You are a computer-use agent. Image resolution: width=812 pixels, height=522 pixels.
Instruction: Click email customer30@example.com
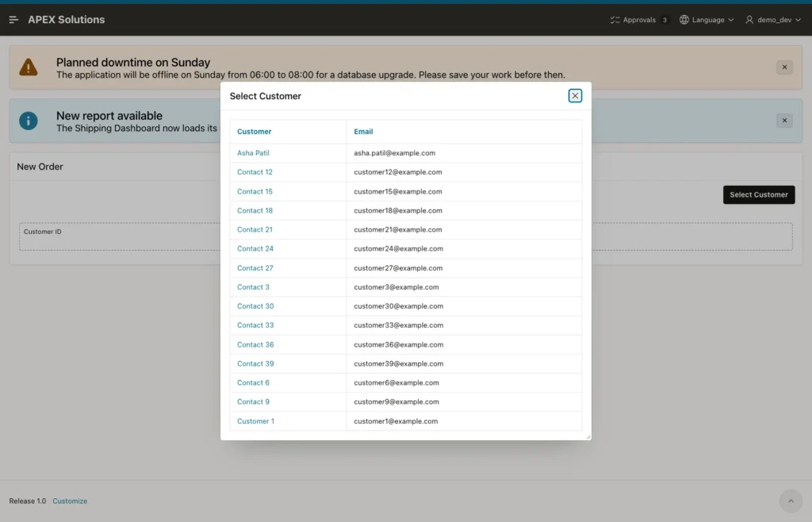tap(398, 306)
